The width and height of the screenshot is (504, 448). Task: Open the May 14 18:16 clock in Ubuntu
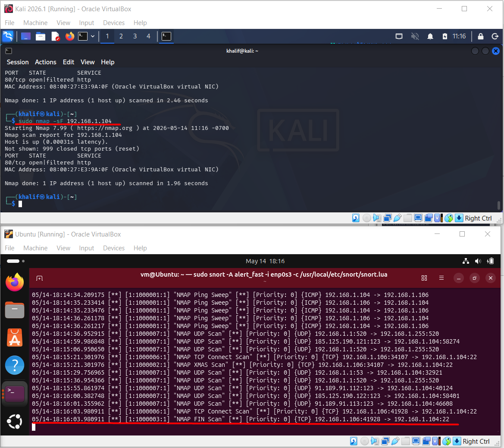pyautogui.click(x=265, y=261)
